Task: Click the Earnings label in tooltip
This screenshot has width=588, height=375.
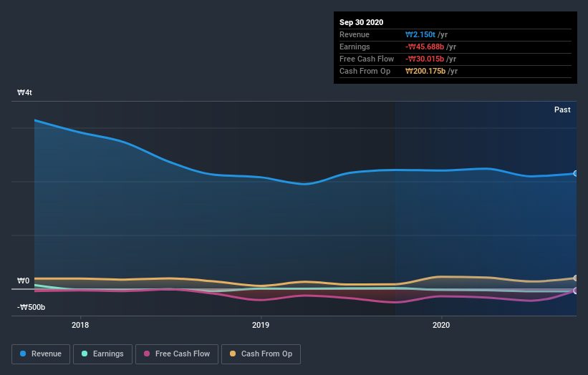Action: tap(355, 47)
